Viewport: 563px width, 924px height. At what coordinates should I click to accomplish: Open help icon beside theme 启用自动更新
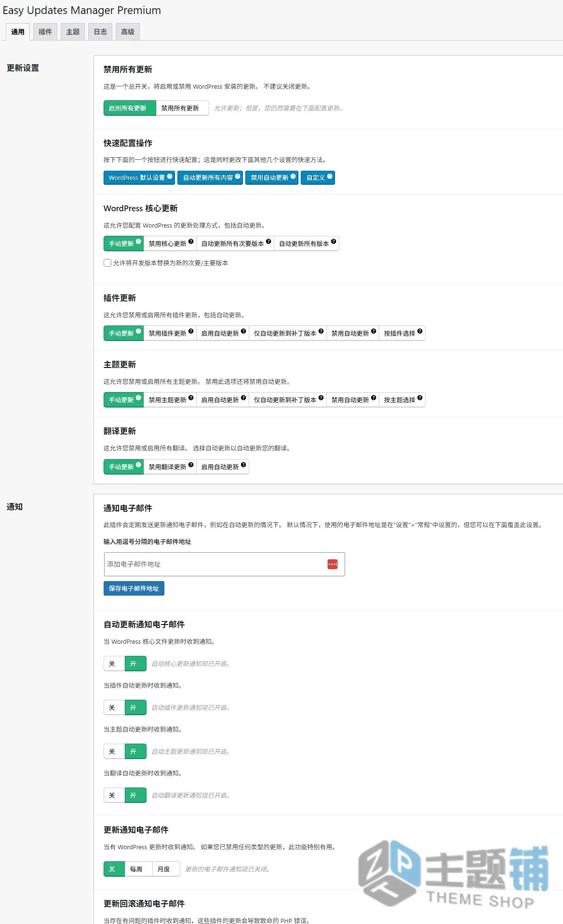pos(243,398)
